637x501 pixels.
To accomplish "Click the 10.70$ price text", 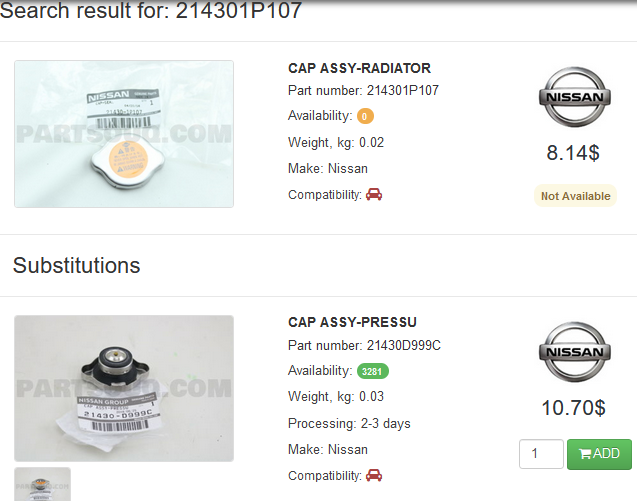I will click(x=573, y=408).
